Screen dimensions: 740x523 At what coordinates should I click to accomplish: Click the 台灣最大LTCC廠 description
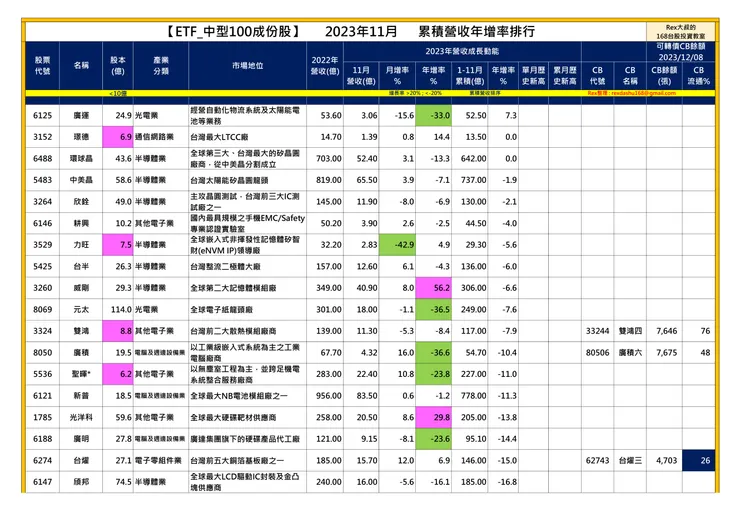(219, 137)
